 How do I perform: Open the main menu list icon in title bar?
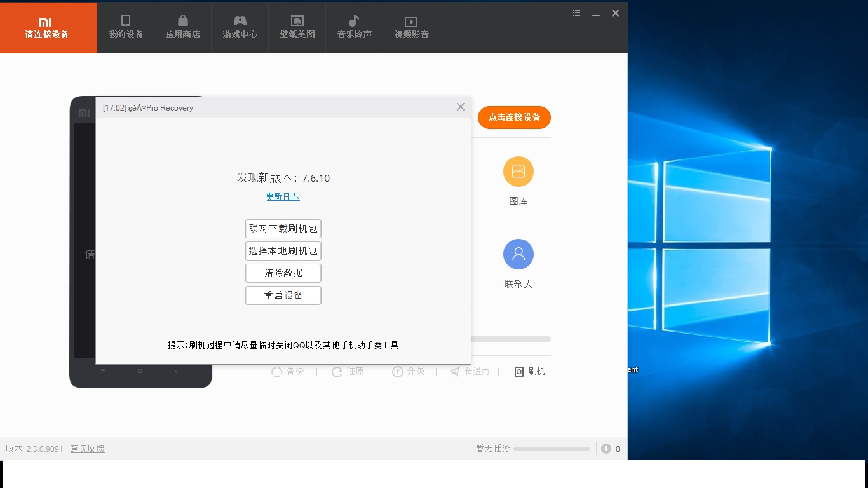576,13
